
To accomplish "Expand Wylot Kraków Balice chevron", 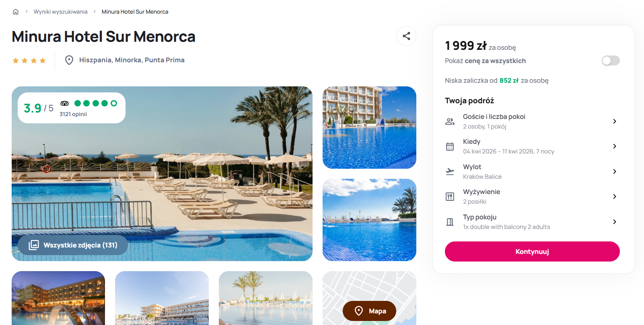I will pos(615,172).
